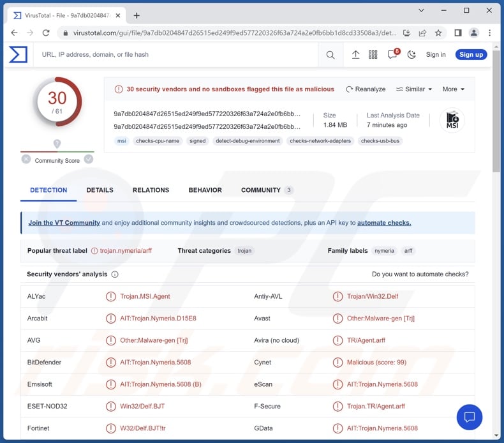Click the browser forward arrow
Viewport: 504px width, 443px height.
(x=30, y=33)
